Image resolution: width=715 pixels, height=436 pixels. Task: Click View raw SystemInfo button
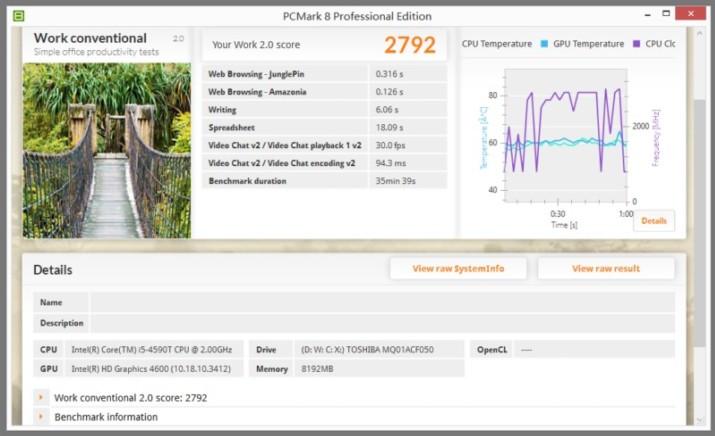pyautogui.click(x=458, y=269)
